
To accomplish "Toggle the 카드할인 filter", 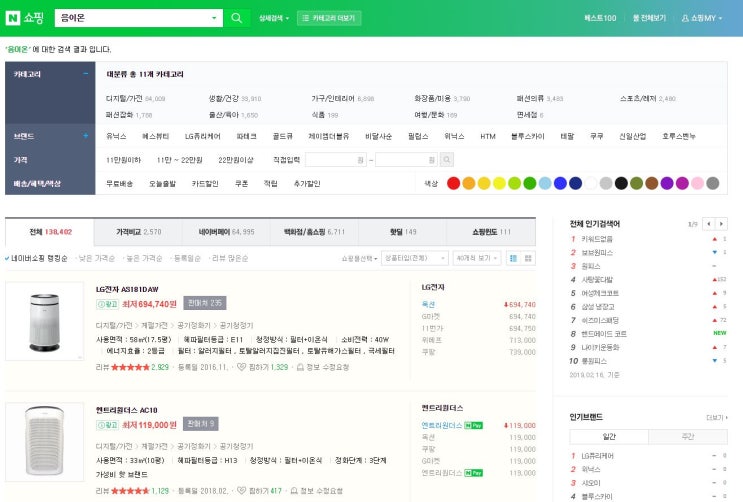I will [205, 183].
